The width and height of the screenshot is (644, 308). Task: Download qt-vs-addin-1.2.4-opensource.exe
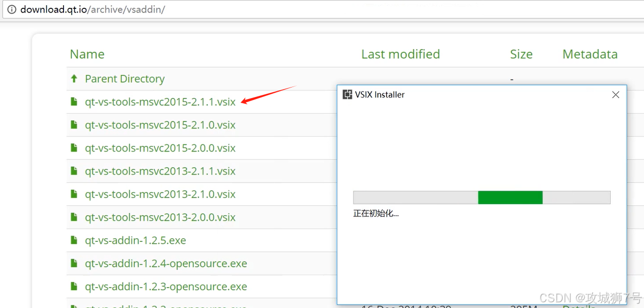[x=166, y=264]
